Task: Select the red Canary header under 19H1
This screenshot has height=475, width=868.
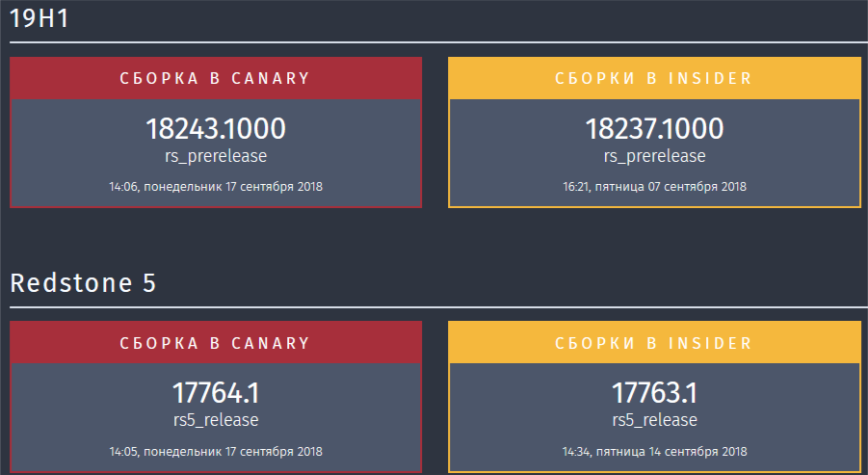Action: 216,78
